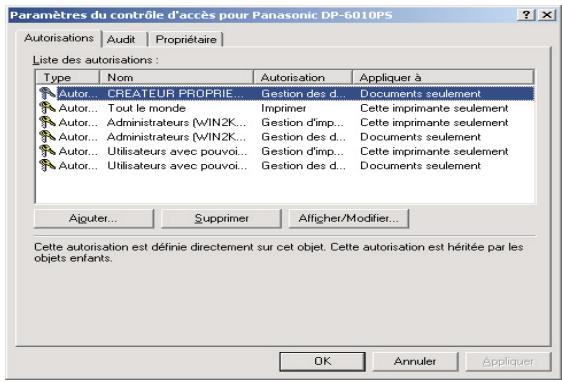The height and width of the screenshot is (382, 562).
Task: Click key icon of Tout le monde row
Action: 47,108
